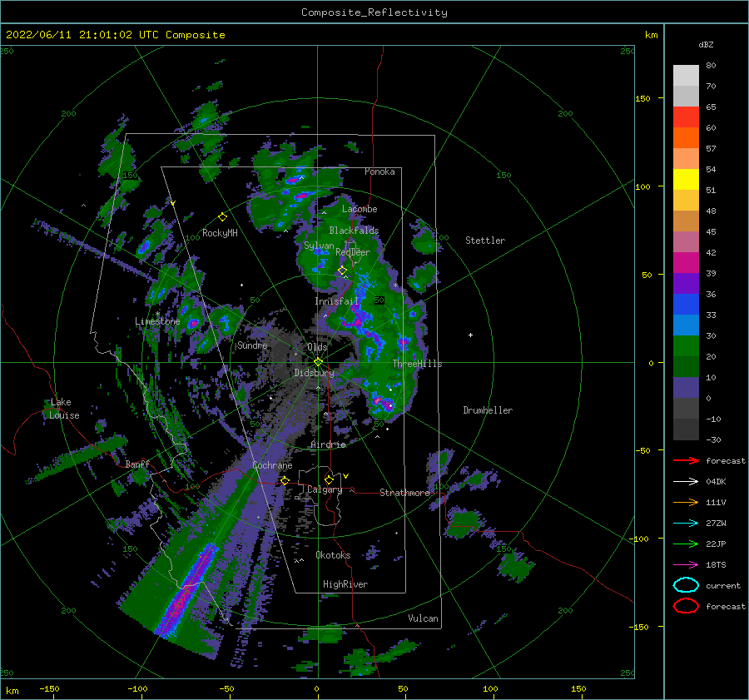Select the ThreeHills label
The image size is (749, 700).
417,364
